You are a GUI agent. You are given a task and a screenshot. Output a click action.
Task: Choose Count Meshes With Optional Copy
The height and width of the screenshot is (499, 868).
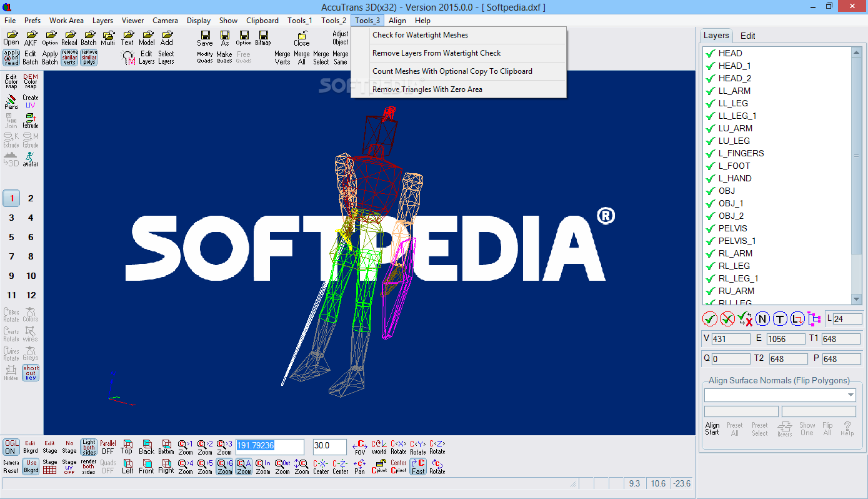[x=459, y=71]
